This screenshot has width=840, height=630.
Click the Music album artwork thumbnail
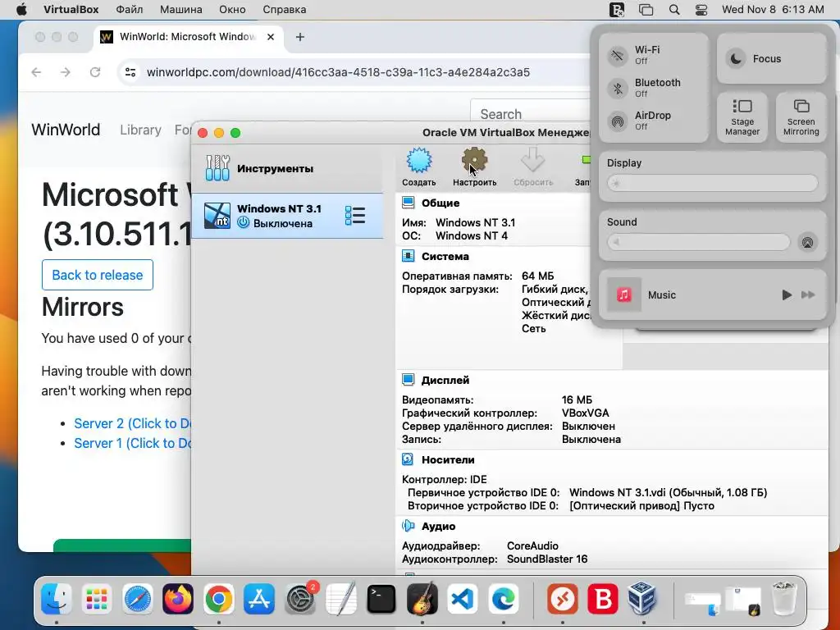click(624, 294)
